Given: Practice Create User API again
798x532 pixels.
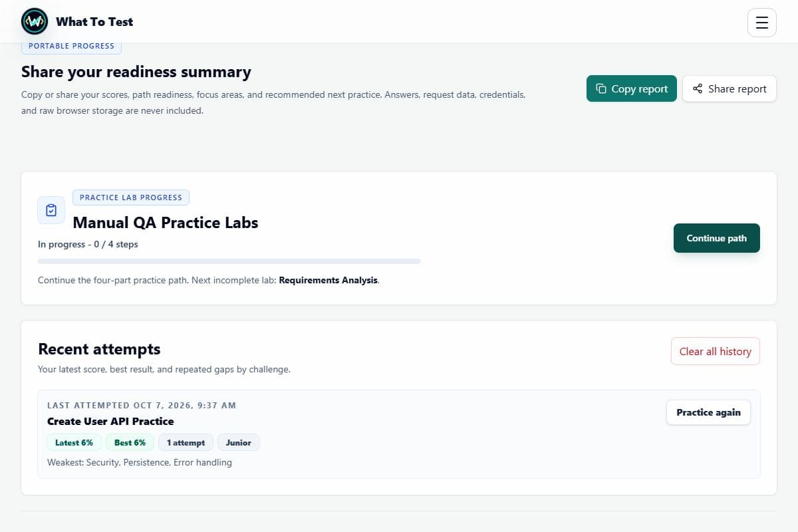Looking at the screenshot, I should click(709, 412).
